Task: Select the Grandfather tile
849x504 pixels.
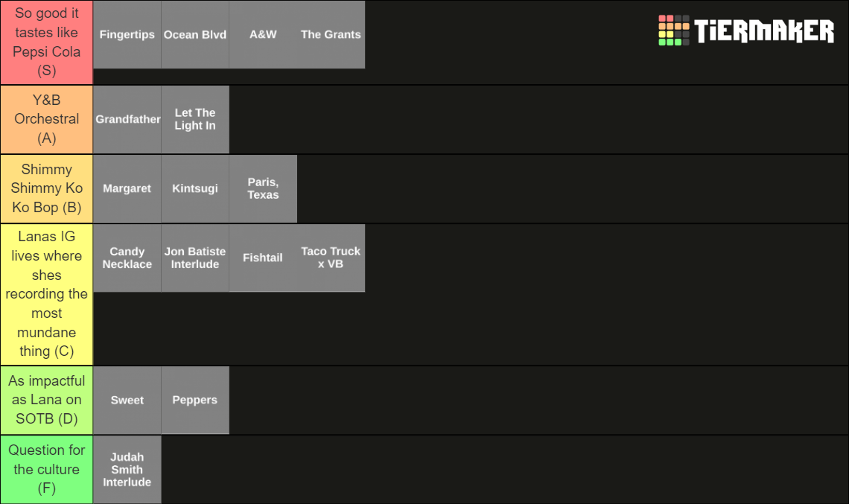Action: point(127,119)
